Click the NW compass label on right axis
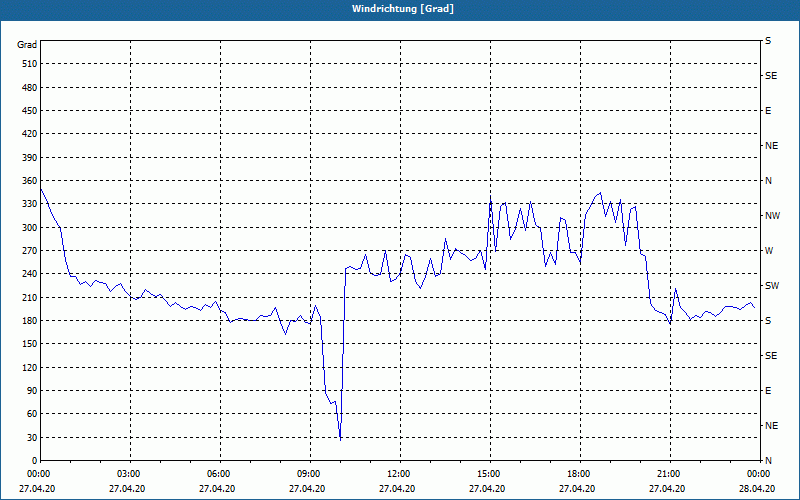 click(772, 216)
